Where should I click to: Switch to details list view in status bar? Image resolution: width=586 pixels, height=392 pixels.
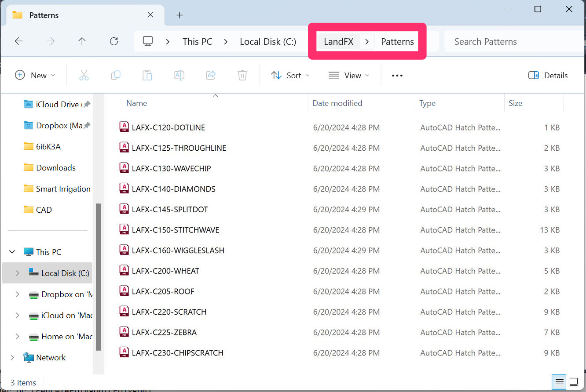[559, 381]
